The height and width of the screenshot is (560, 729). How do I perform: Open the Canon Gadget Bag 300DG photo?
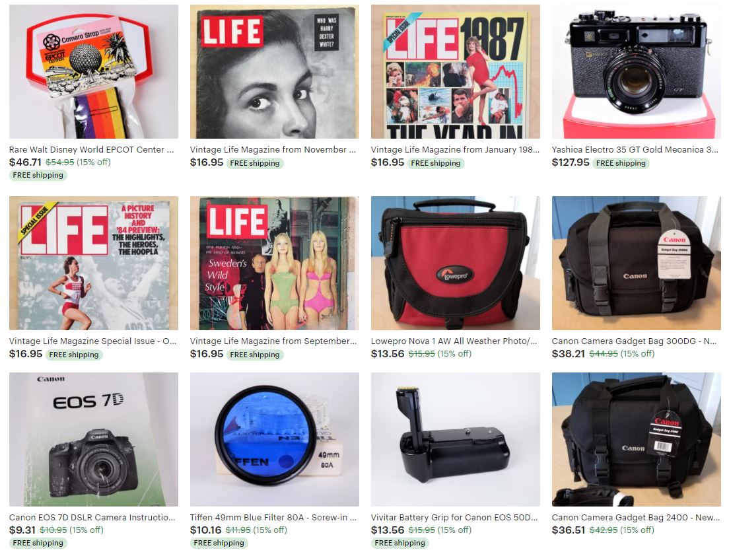click(636, 263)
